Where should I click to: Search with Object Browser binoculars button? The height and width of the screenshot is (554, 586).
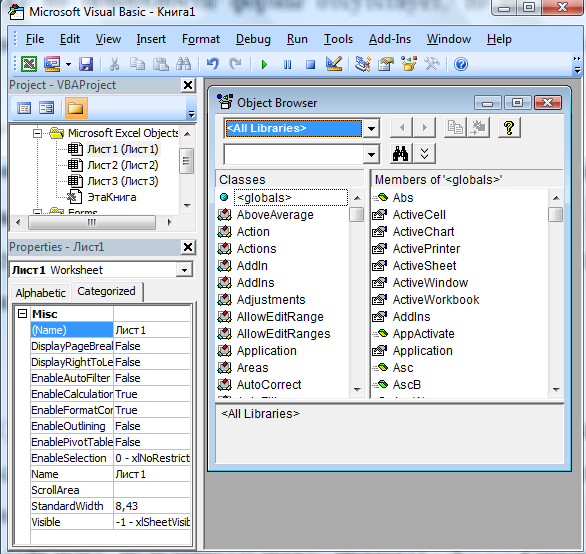[x=401, y=154]
